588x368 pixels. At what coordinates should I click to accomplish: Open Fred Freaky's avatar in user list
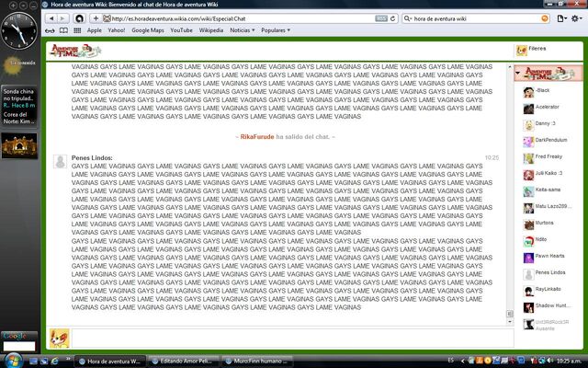coord(529,158)
